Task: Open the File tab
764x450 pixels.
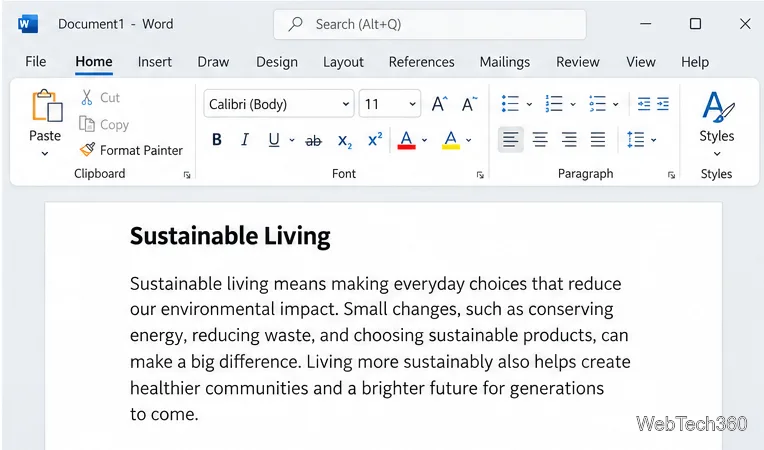Action: (x=36, y=62)
